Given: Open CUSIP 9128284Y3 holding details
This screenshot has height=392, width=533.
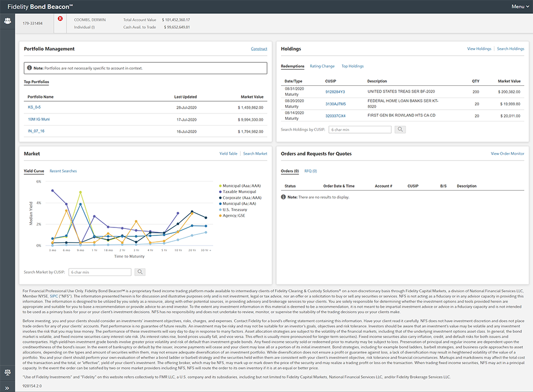Looking at the screenshot, I should [335, 92].
